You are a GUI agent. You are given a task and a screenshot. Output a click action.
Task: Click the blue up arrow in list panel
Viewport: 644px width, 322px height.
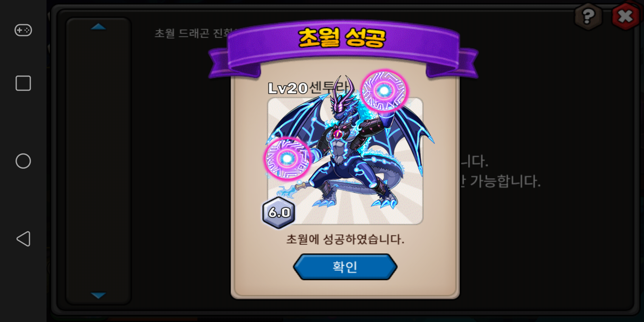coord(98,27)
